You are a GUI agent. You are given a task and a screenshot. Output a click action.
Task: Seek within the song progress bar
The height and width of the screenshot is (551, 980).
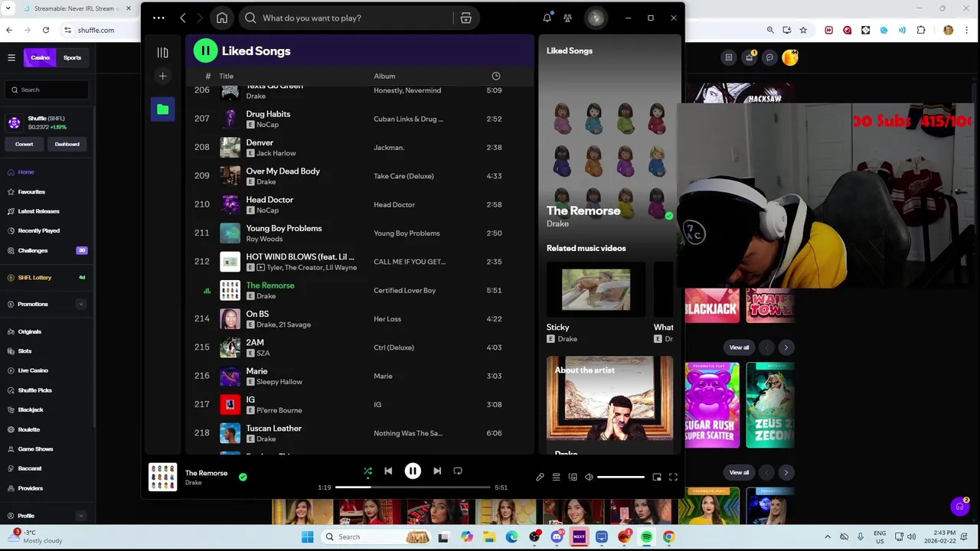[x=413, y=487]
